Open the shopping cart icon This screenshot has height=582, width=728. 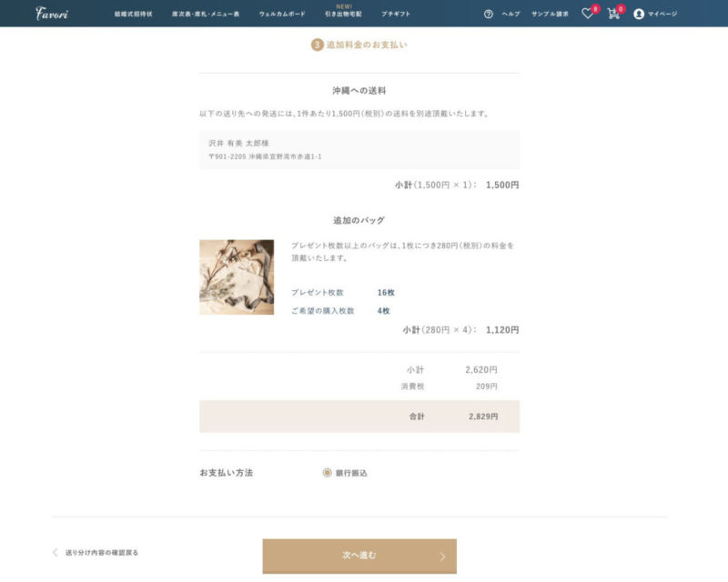613,14
